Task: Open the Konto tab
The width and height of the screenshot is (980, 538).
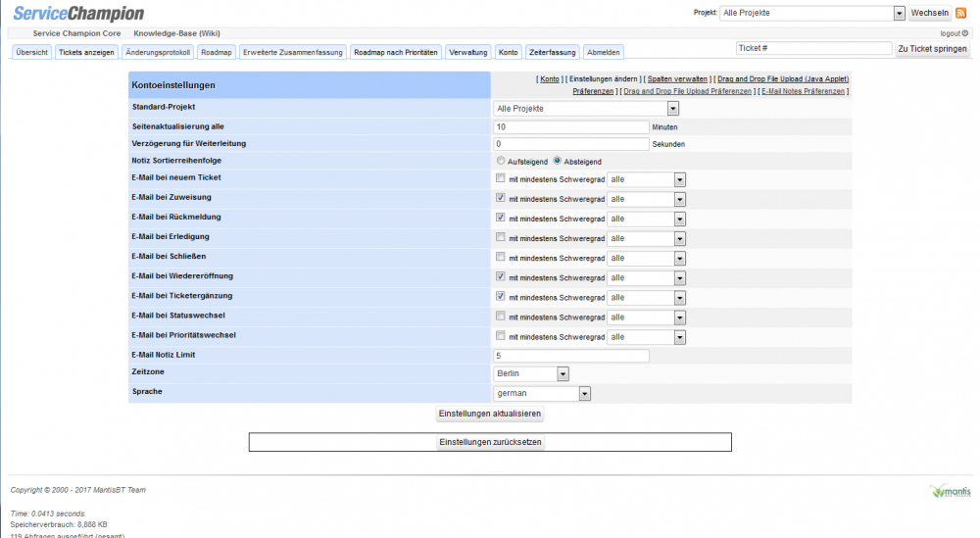Action: [x=508, y=53]
